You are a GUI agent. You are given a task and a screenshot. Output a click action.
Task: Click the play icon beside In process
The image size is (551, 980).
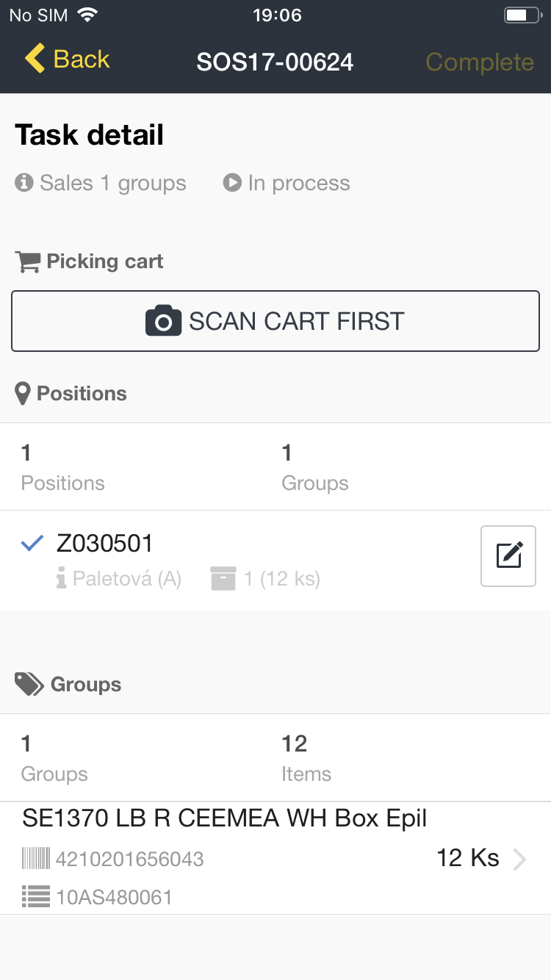[232, 183]
